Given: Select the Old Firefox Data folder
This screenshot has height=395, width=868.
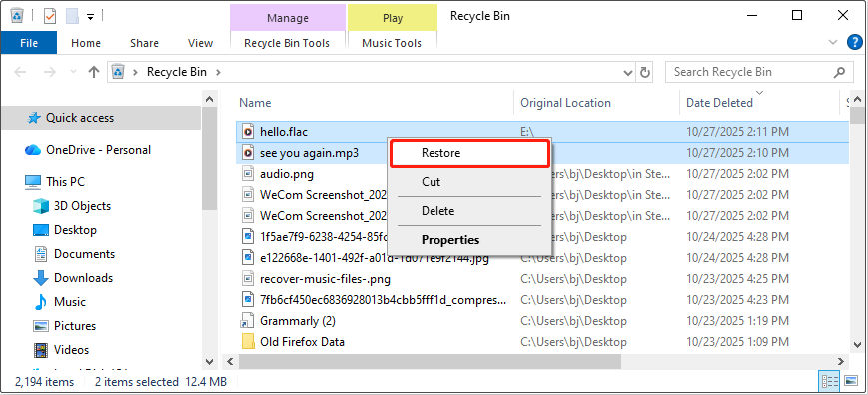Looking at the screenshot, I should click(542, 342).
